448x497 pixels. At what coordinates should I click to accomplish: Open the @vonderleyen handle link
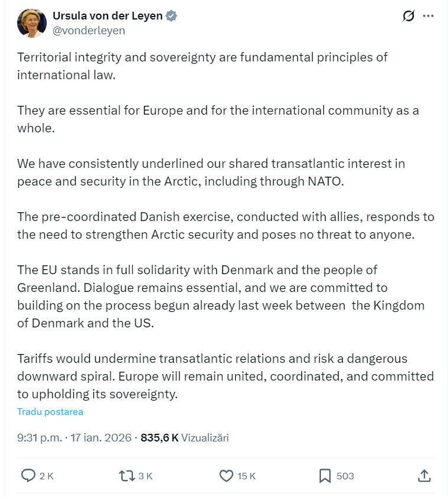[x=89, y=31]
